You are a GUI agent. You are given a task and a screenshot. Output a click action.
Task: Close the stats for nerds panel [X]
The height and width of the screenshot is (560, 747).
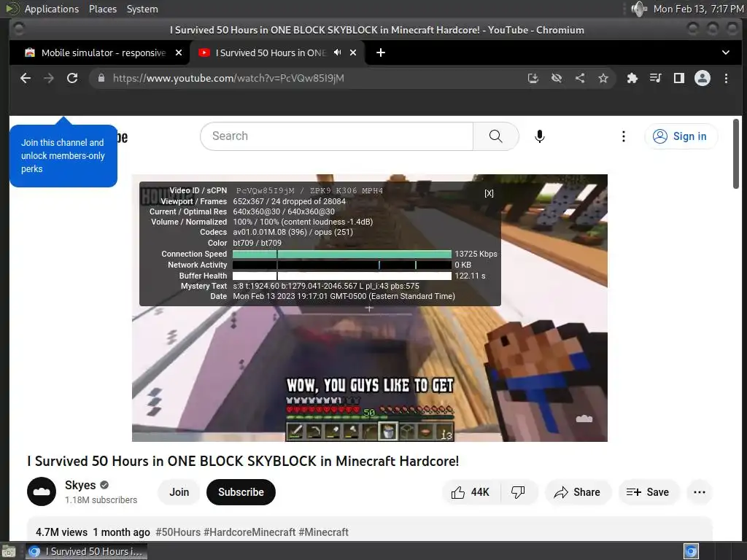[489, 192]
